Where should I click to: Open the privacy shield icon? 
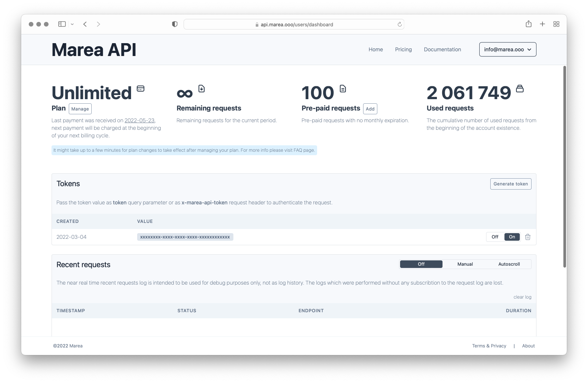click(175, 24)
